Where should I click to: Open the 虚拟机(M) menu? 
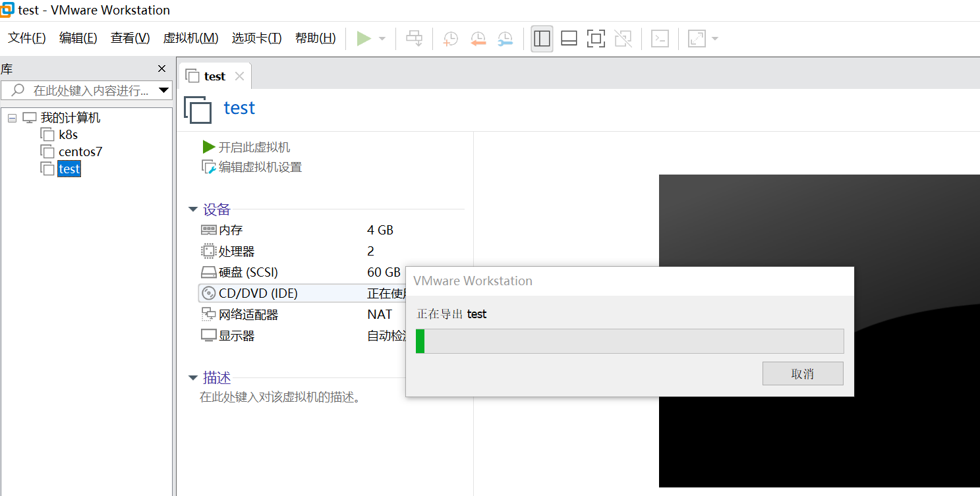click(190, 38)
